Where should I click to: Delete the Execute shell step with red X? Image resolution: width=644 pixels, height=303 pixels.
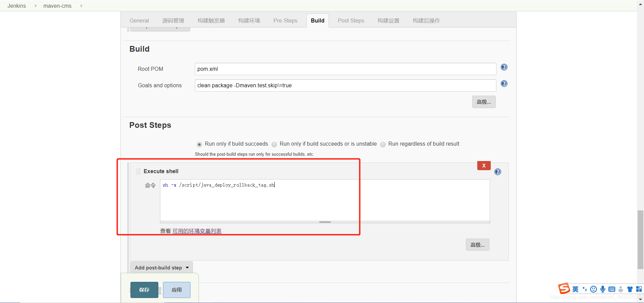(x=484, y=165)
